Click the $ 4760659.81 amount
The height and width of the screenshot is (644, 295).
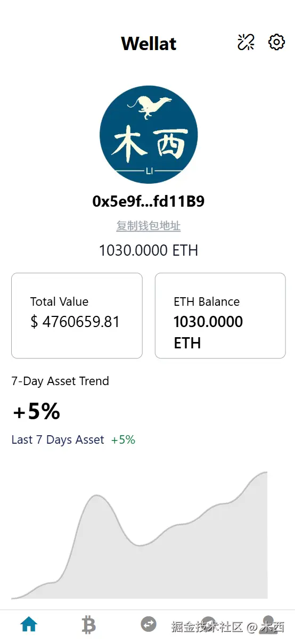click(75, 322)
